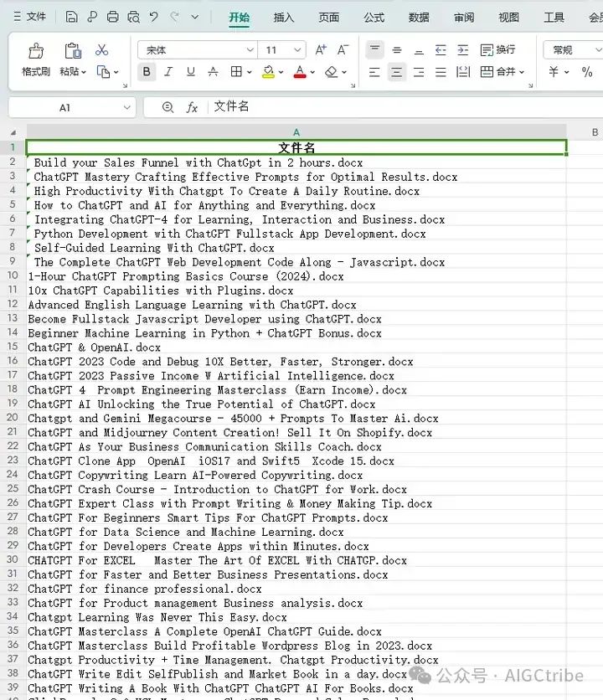
Task: Click the zoom formula bar icon
Action: pos(168,107)
